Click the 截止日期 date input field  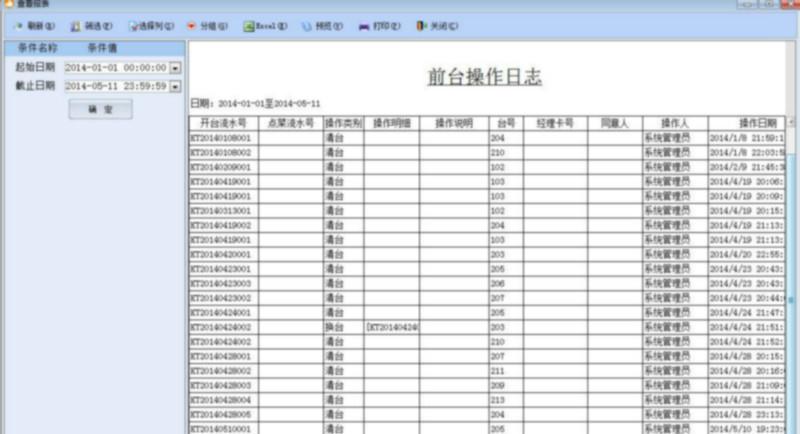[115, 87]
